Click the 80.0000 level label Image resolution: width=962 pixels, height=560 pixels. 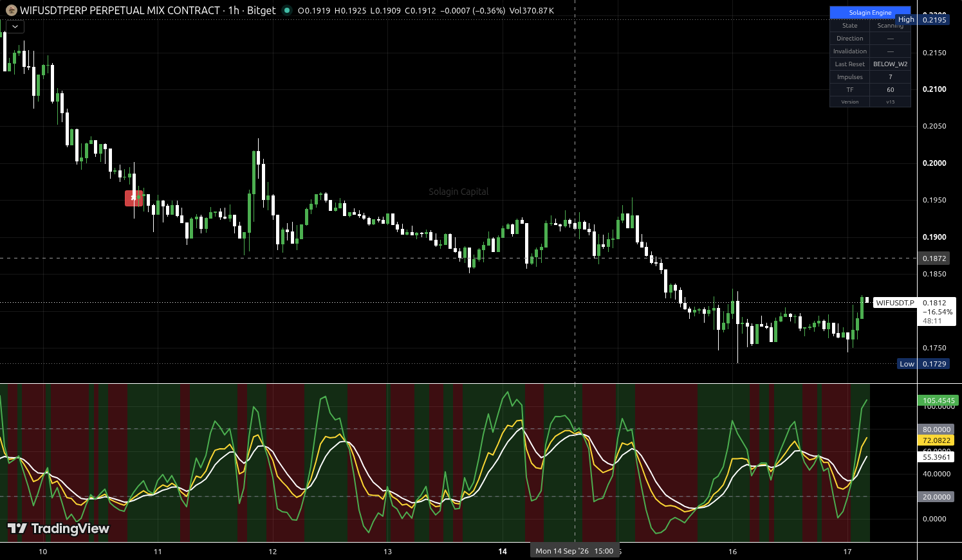(936, 429)
